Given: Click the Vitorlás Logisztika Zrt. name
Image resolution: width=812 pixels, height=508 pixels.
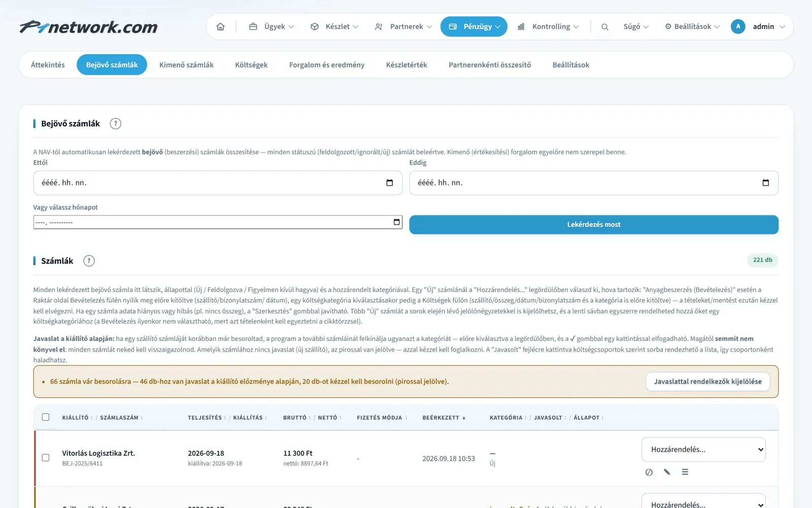Looking at the screenshot, I should point(98,453).
